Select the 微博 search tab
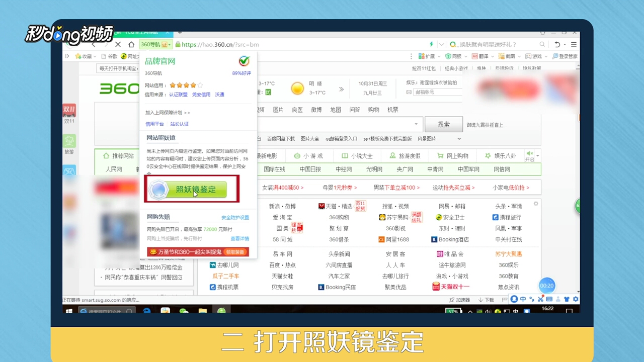This screenshot has height=362, width=644. [316, 110]
